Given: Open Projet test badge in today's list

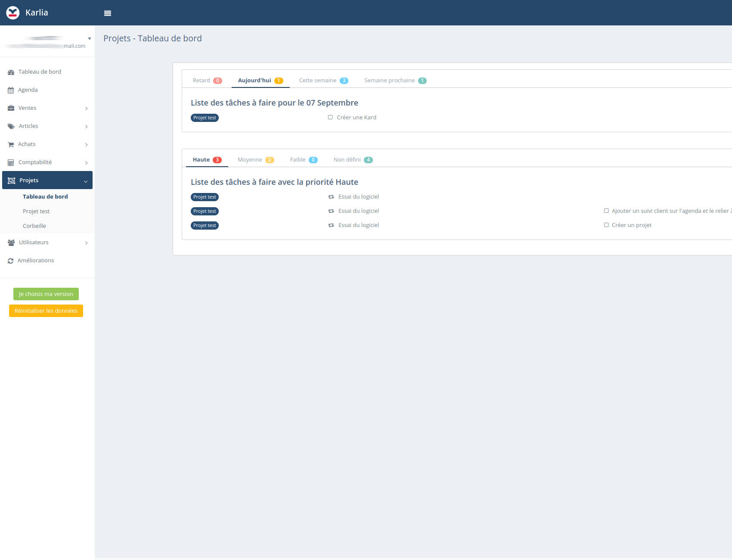Looking at the screenshot, I should [x=205, y=118].
